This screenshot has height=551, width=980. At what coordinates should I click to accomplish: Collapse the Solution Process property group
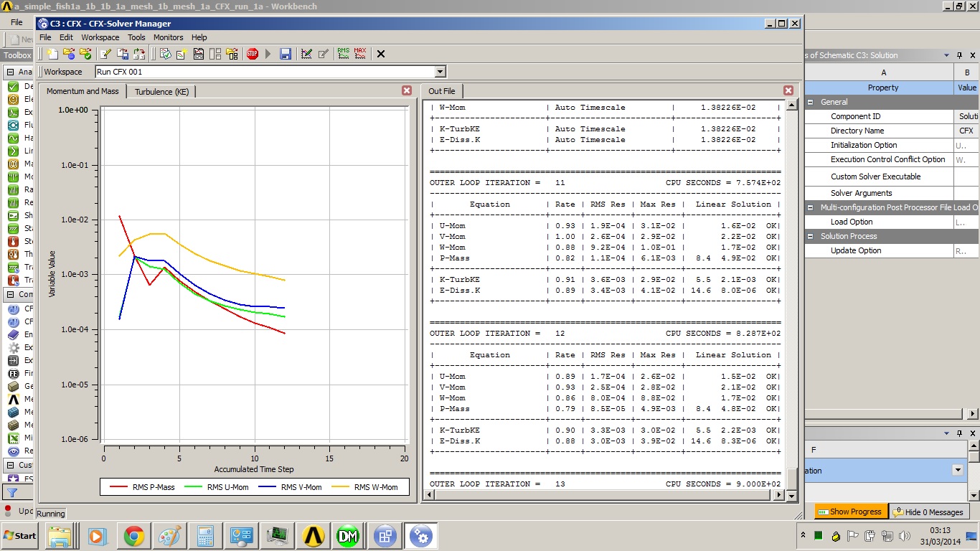(811, 236)
